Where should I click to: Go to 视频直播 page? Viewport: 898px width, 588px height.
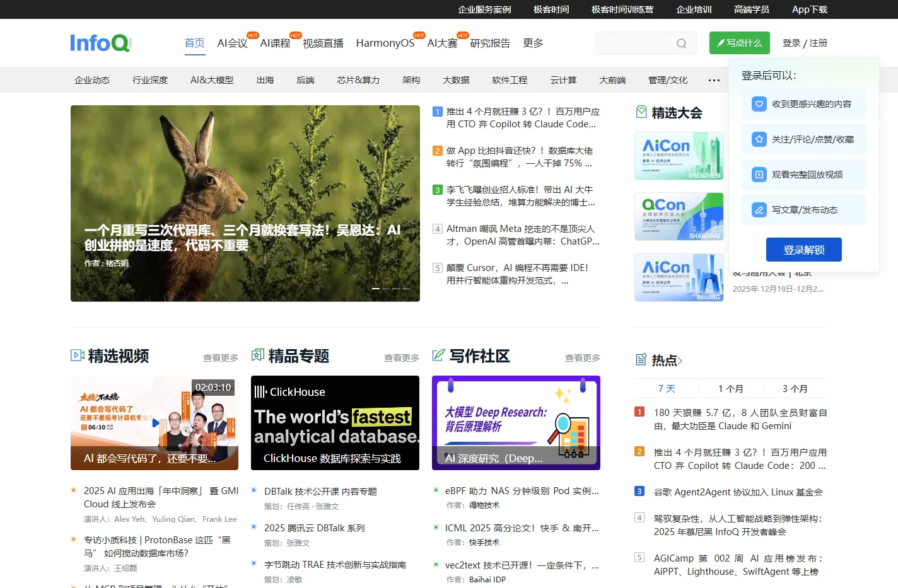click(323, 43)
